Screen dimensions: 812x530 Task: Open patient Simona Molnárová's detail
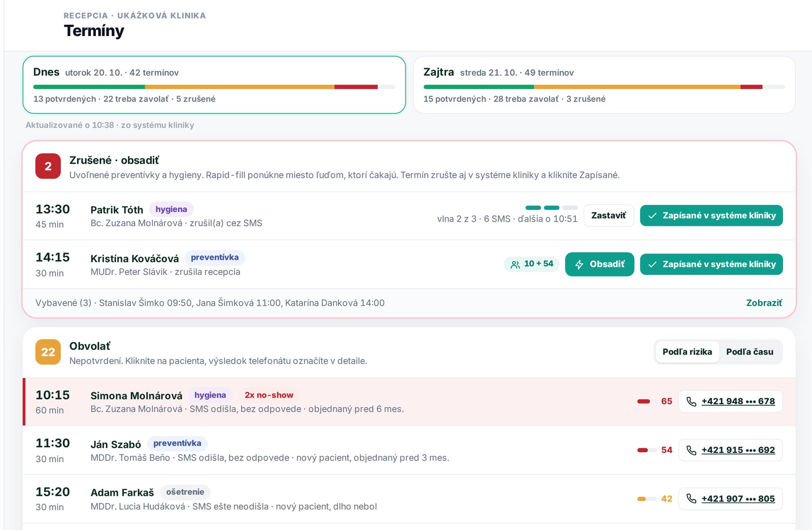pos(409,402)
